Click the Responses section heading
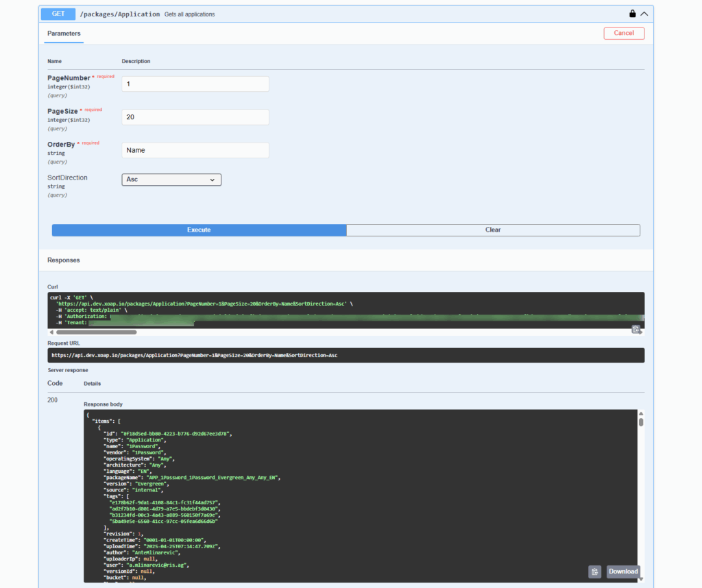Image resolution: width=702 pixels, height=588 pixels. click(x=64, y=260)
